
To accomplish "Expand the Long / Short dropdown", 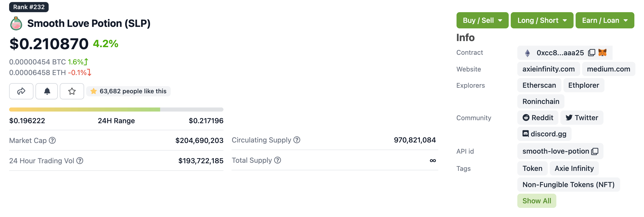I will [x=542, y=20].
